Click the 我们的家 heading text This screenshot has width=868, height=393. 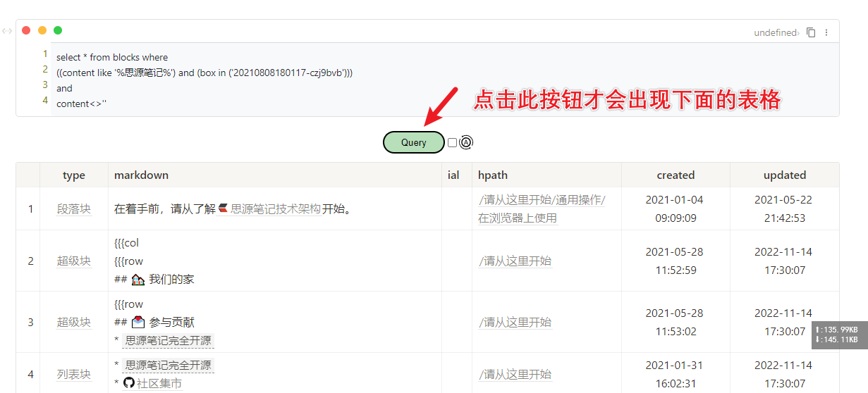171,280
